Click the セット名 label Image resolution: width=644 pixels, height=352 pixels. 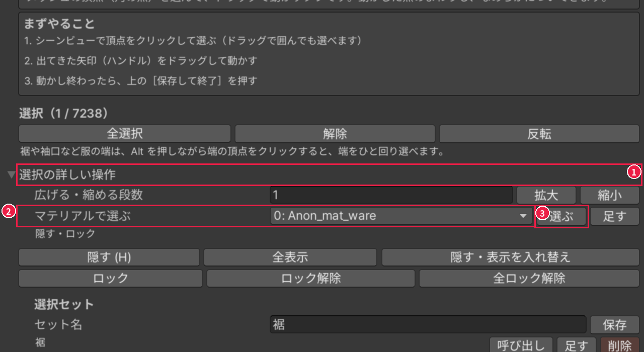click(x=58, y=324)
